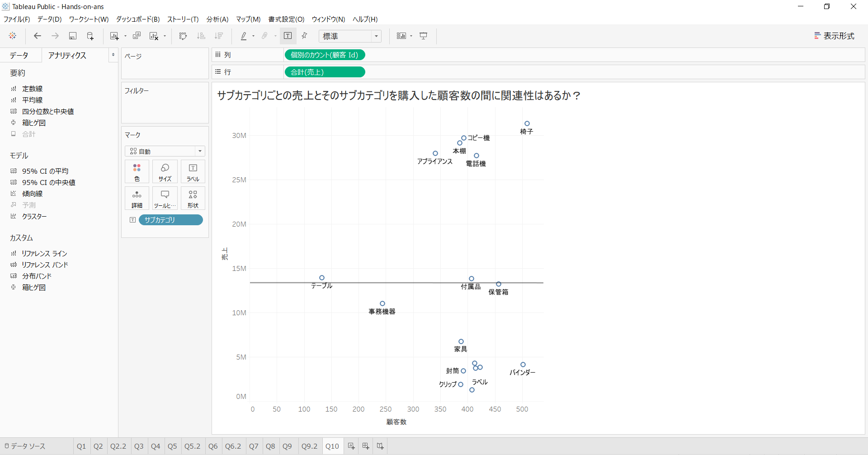Select 傾向線 model item

coord(33,194)
